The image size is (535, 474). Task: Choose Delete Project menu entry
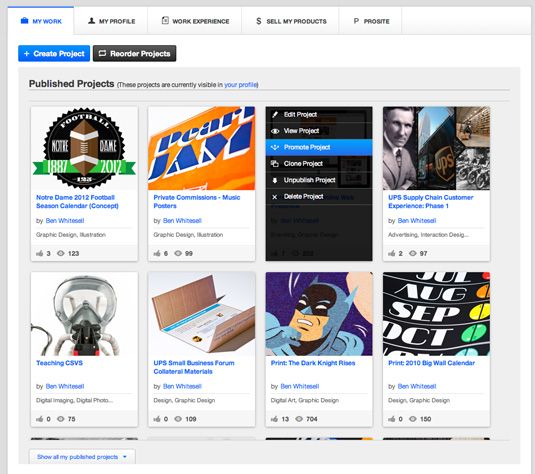point(319,196)
